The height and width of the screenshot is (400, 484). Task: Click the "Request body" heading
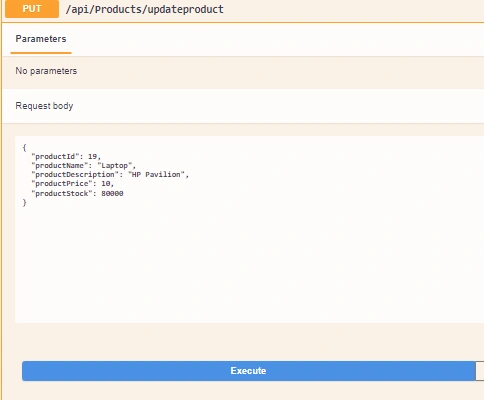pos(44,106)
